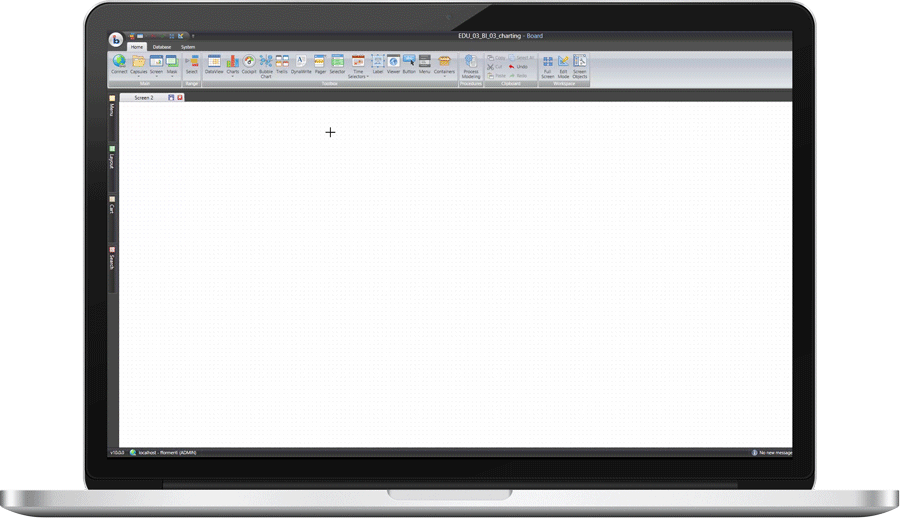900x518 pixels.
Task: Click the Board application logo button
Action: pyautogui.click(x=116, y=39)
